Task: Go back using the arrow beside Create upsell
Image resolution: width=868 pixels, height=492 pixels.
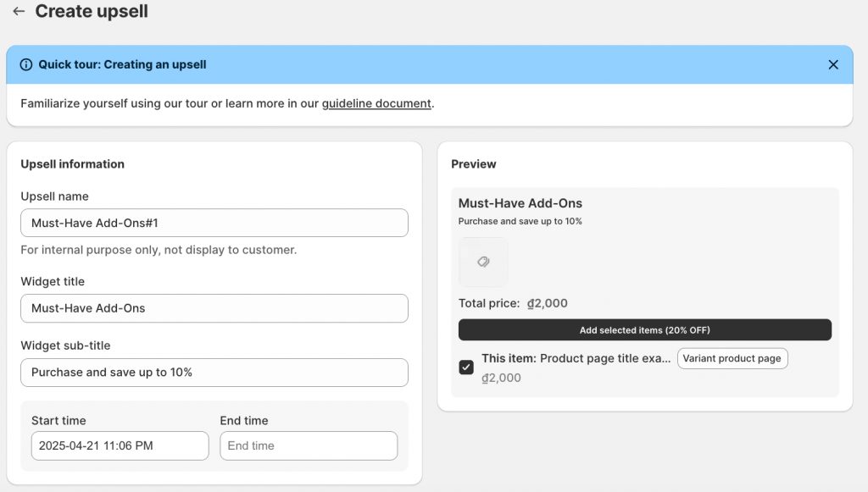Action: 19,12
